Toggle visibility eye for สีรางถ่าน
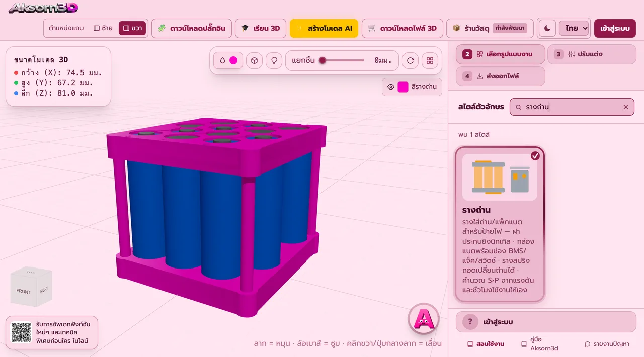 pyautogui.click(x=391, y=87)
